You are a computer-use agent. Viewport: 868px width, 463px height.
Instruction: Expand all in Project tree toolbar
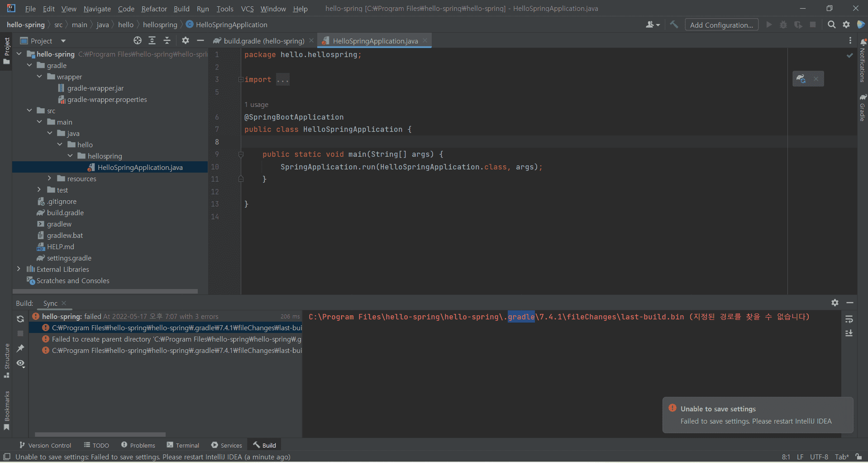[152, 41]
